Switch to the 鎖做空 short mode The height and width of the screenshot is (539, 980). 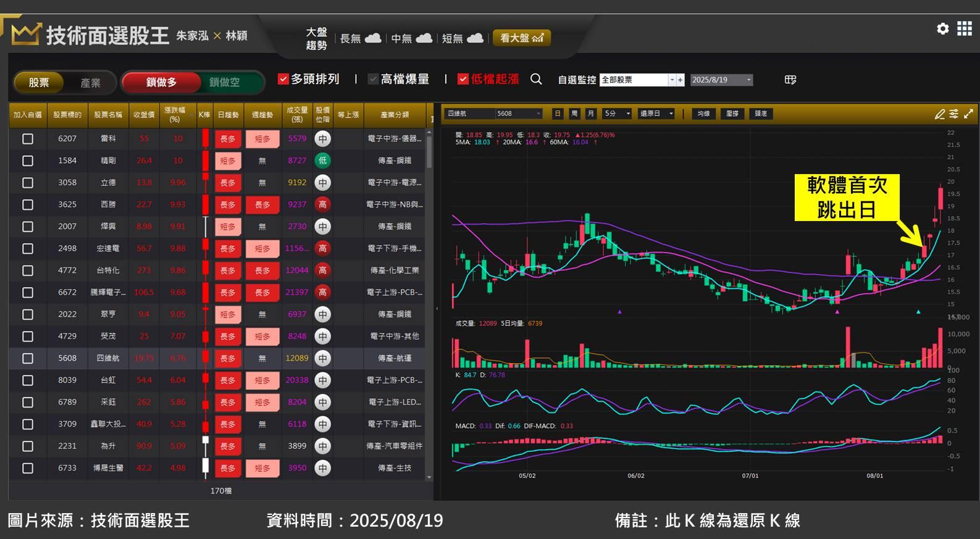click(224, 82)
